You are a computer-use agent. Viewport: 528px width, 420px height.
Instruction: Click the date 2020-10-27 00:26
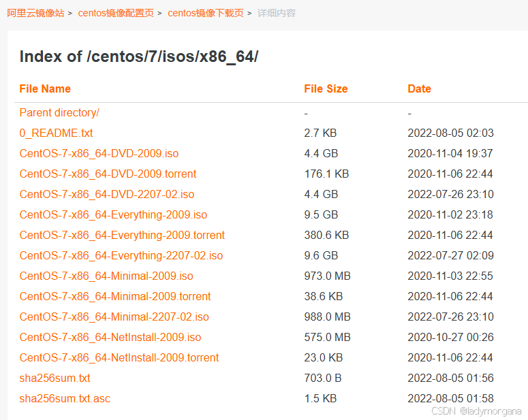tap(451, 337)
